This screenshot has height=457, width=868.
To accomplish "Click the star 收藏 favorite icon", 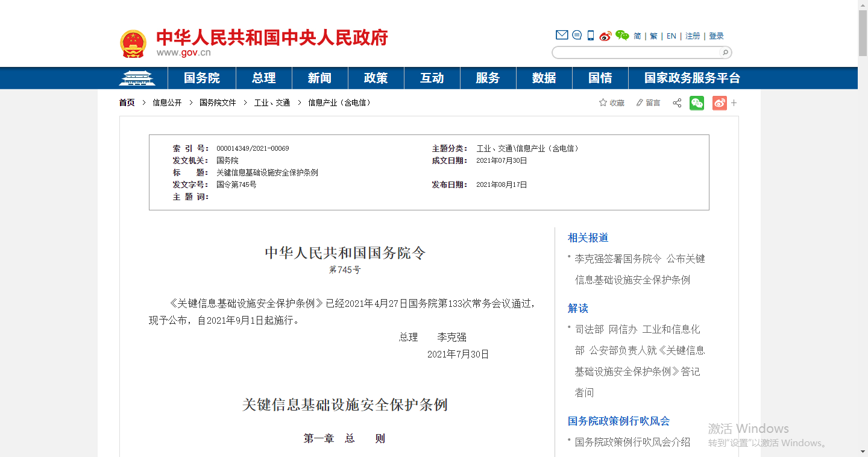I will click(x=603, y=102).
